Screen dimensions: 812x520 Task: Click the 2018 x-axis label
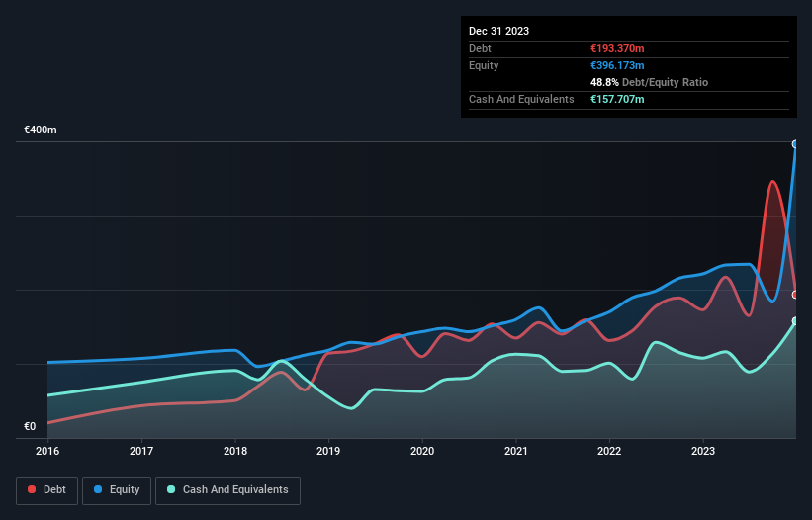(x=235, y=451)
